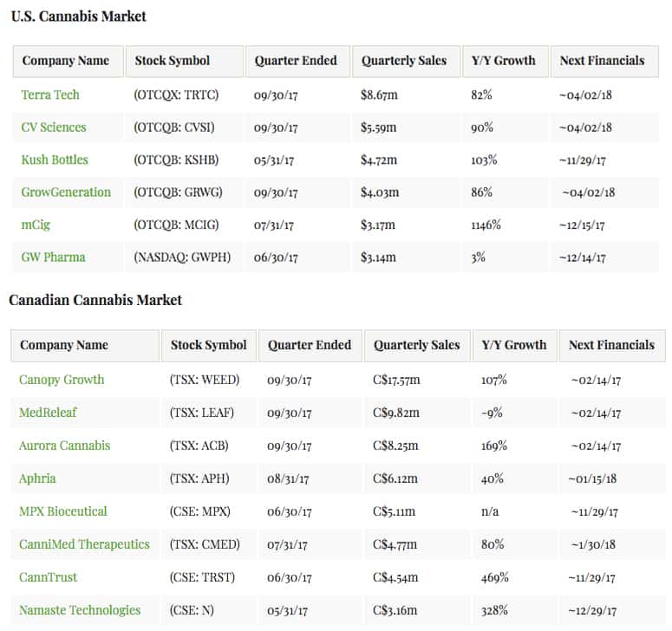Image resolution: width=672 pixels, height=631 pixels.
Task: Open the GW Pharma link
Action: 53,257
